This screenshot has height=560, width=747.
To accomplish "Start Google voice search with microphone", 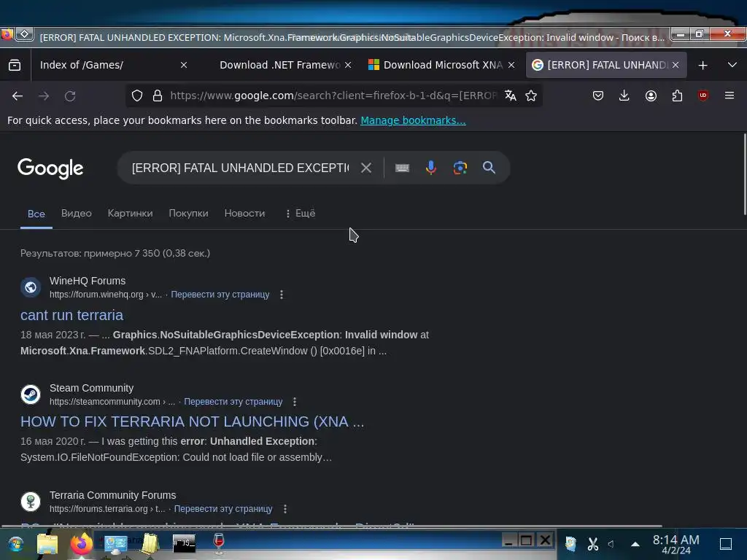I will 431,168.
